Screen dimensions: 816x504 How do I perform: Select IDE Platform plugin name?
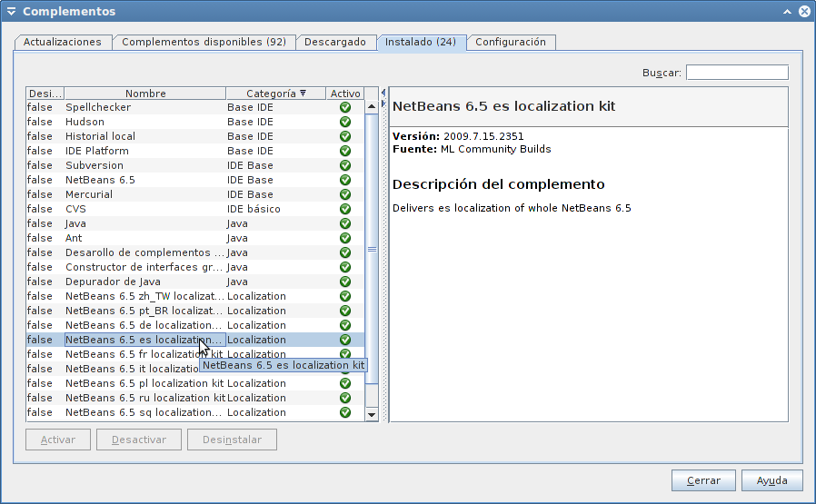click(97, 151)
